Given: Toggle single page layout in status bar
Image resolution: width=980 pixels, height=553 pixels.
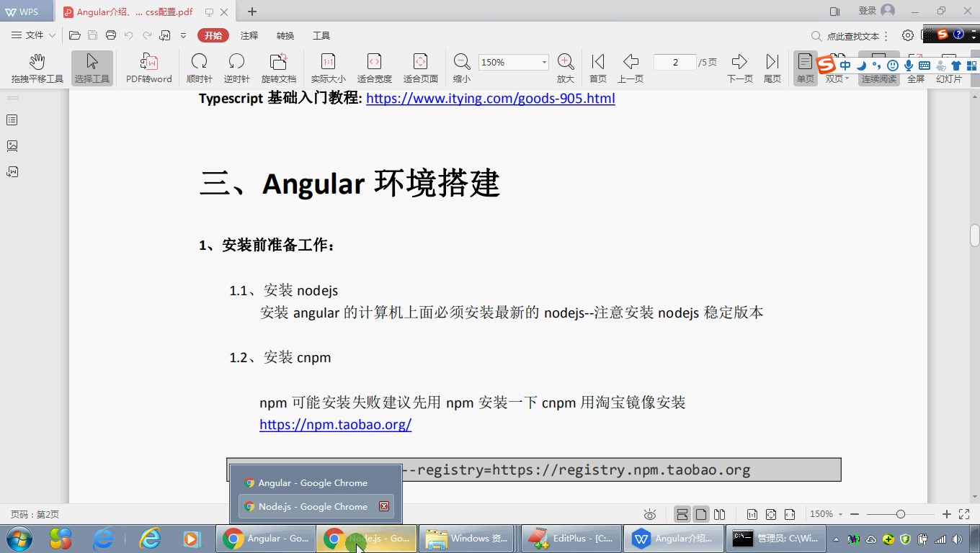Looking at the screenshot, I should click(x=700, y=514).
